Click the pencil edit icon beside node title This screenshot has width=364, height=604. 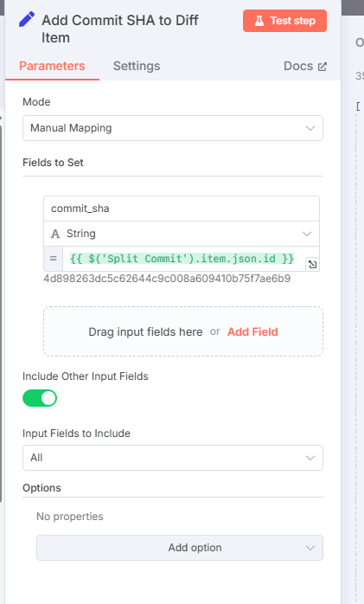coord(27,19)
